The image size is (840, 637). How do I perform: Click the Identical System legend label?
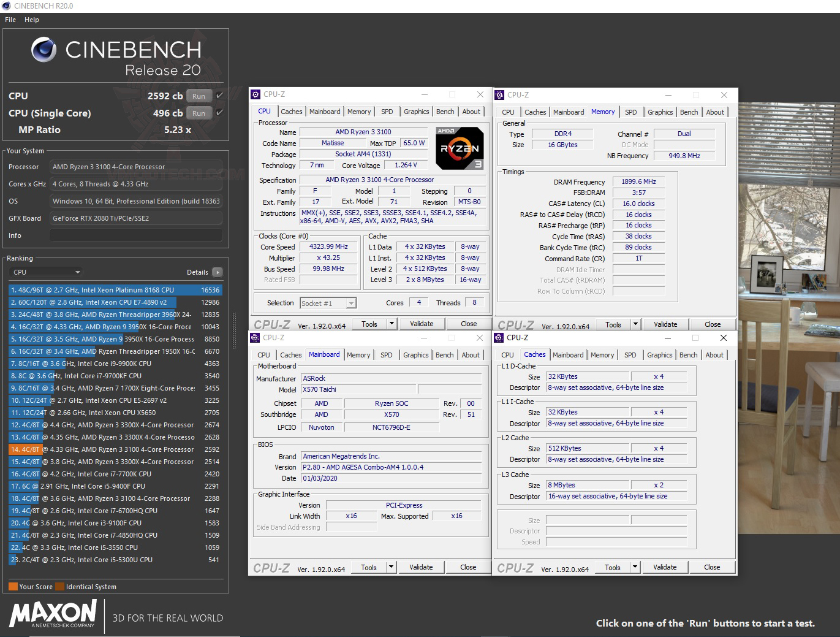(x=91, y=587)
